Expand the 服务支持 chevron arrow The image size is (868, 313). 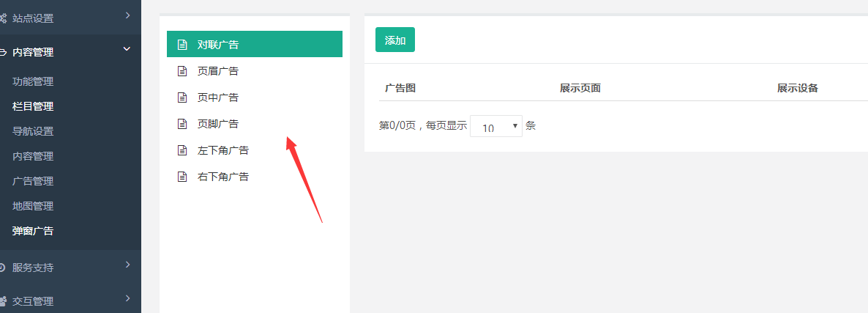coord(127,265)
